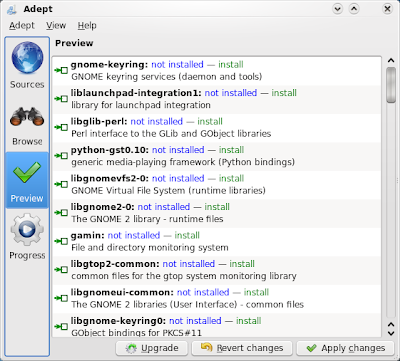This screenshot has width=400, height=361.
Task: Select the libgnome2-0 package name
Action: click(102, 207)
